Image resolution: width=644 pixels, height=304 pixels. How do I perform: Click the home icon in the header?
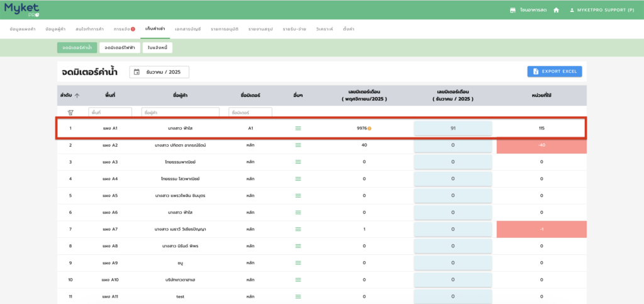tap(556, 10)
